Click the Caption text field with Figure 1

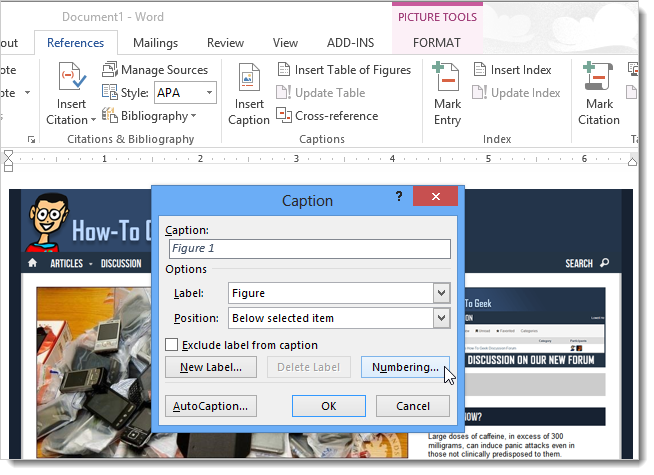click(309, 249)
